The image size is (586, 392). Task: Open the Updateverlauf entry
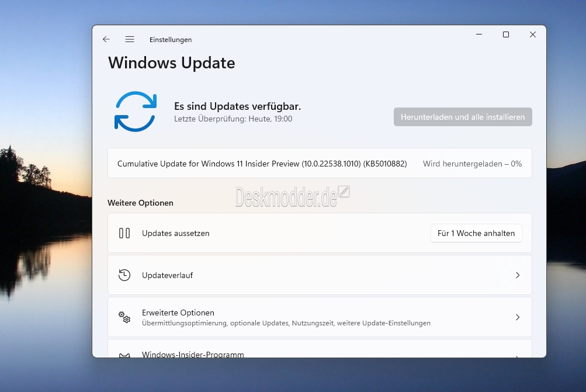pos(320,275)
